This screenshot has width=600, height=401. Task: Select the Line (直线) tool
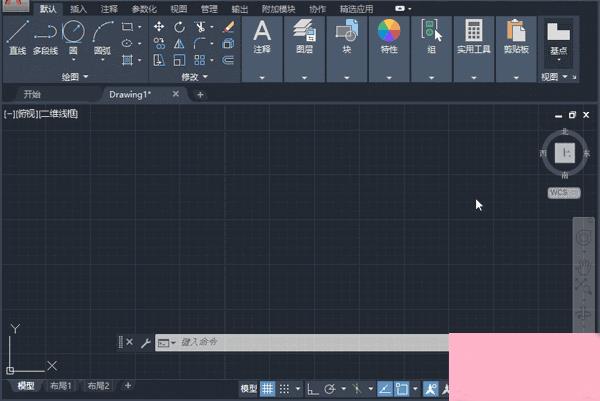tap(18, 37)
